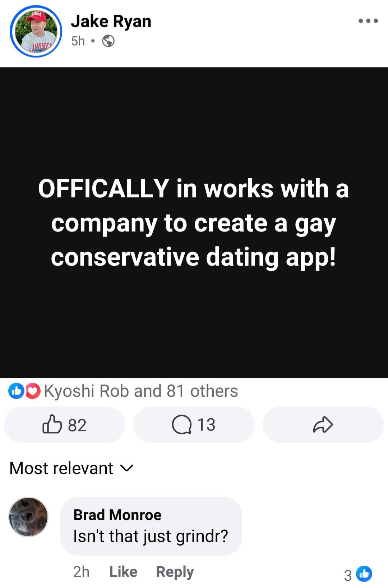Reply to Brad Monroe's comment
Screen dimensions: 388x588
tap(175, 572)
